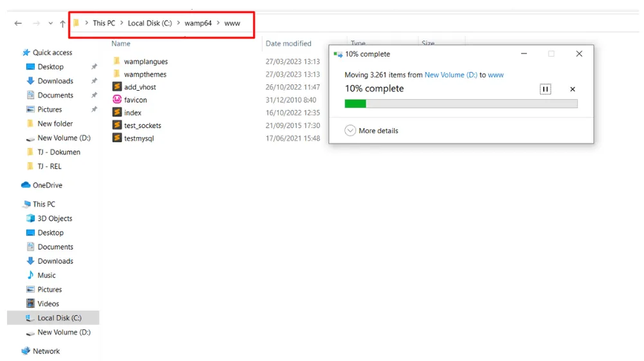
Task: Expand chevron after 'This PC' in breadcrumb
Action: pyautogui.click(x=121, y=23)
